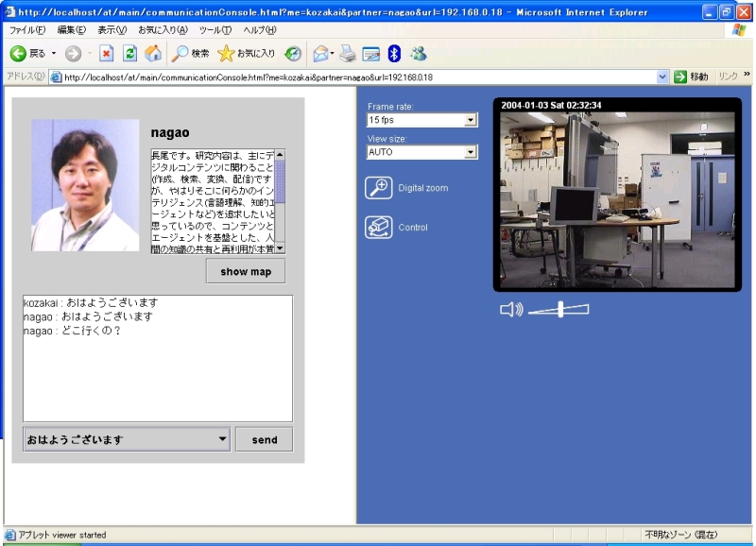Click the Digital zoom magnifier icon
The image size is (756, 546).
point(379,188)
